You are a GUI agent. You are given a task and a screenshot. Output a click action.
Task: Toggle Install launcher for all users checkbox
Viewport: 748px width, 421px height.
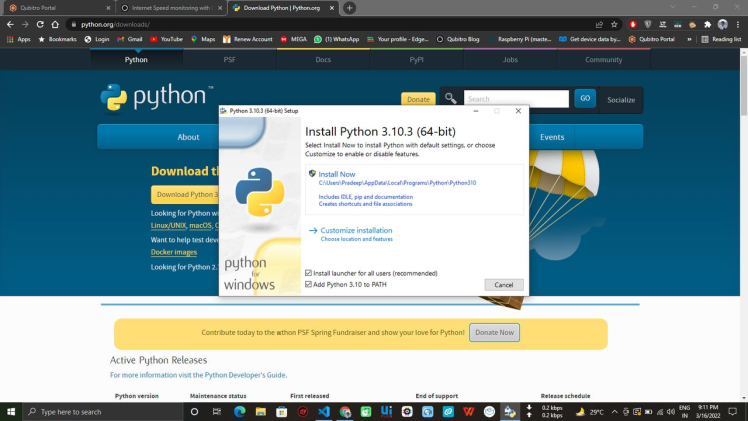tap(309, 273)
